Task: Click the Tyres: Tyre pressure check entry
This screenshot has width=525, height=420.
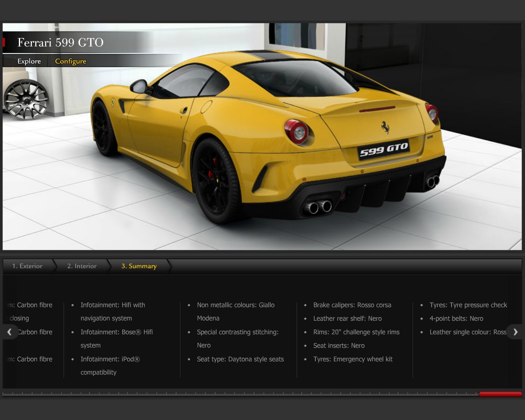Action: (468, 305)
